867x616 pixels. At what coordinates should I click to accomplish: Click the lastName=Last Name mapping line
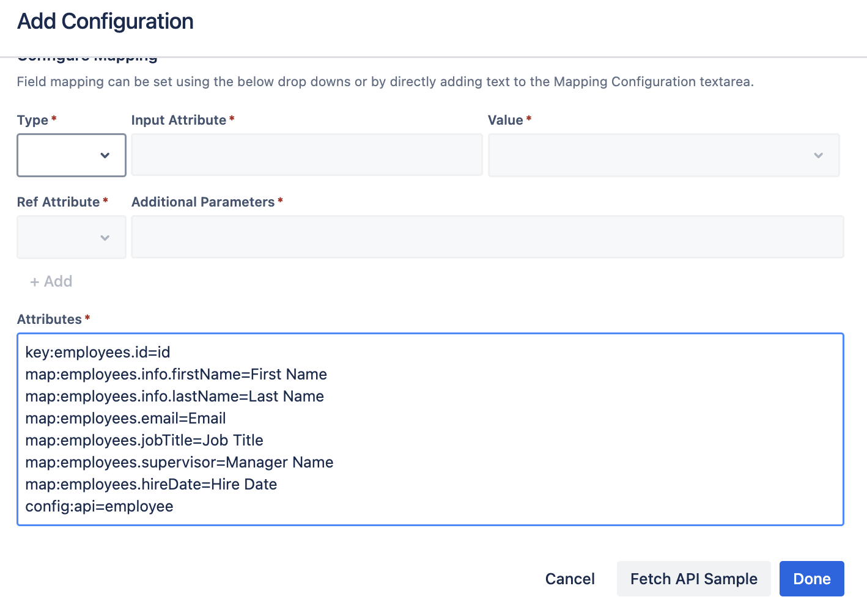pyautogui.click(x=175, y=397)
